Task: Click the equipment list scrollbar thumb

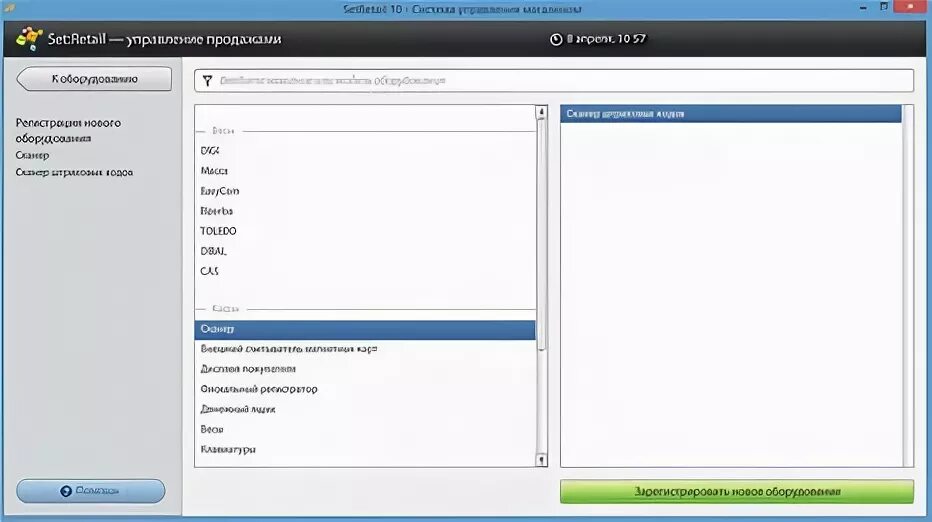Action: (541, 234)
